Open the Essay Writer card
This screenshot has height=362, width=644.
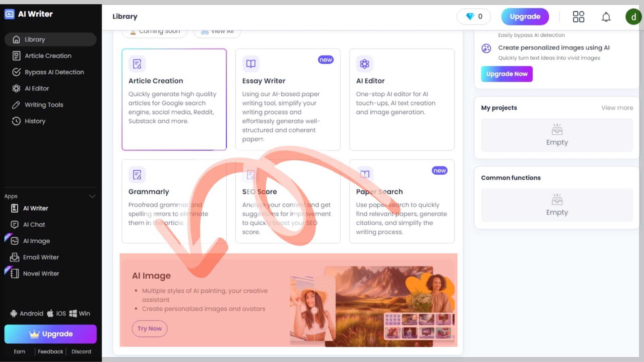[x=288, y=100]
